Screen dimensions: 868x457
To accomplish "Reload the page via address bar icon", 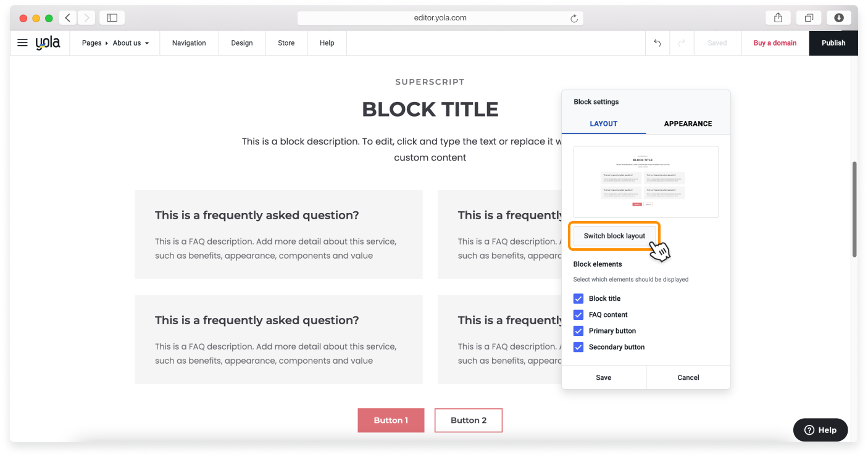I will tap(574, 18).
